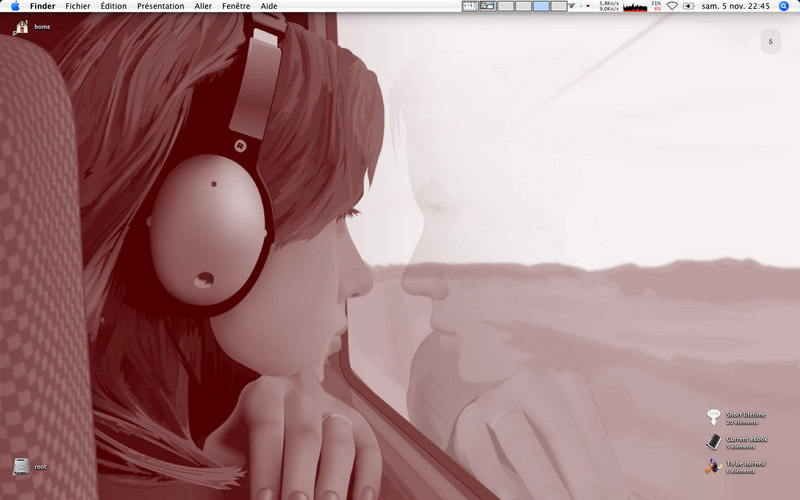
Task: Open the Finder application menu
Action: pos(42,6)
